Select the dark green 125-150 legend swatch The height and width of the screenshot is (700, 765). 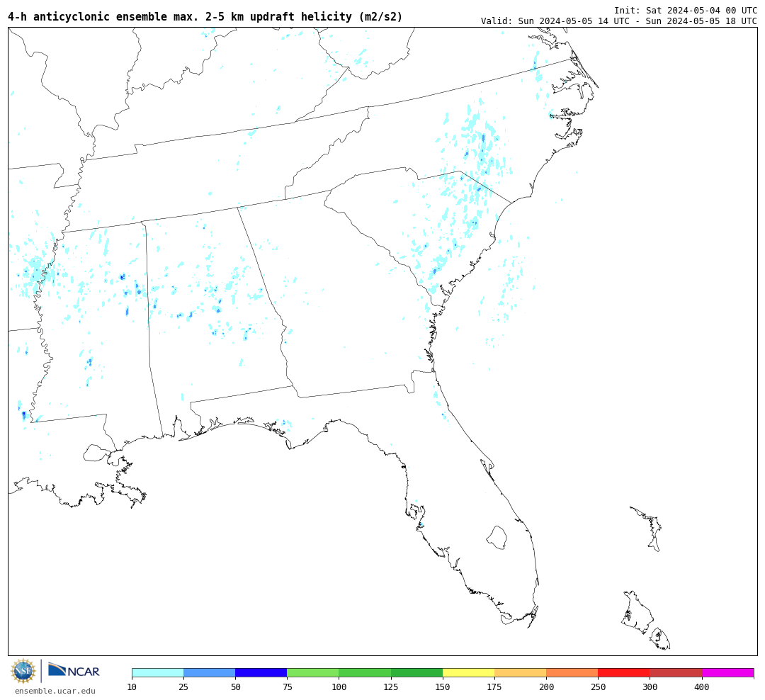coord(416,672)
